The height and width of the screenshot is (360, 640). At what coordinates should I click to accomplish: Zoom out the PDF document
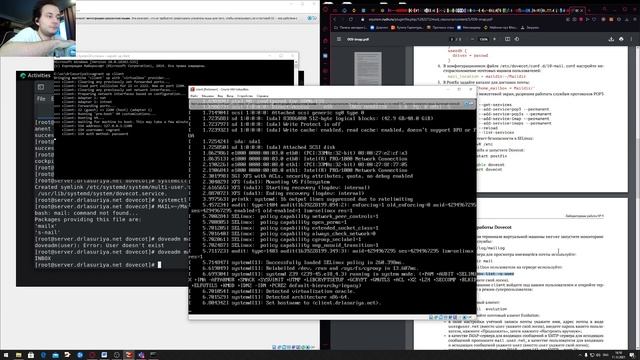(x=472, y=39)
